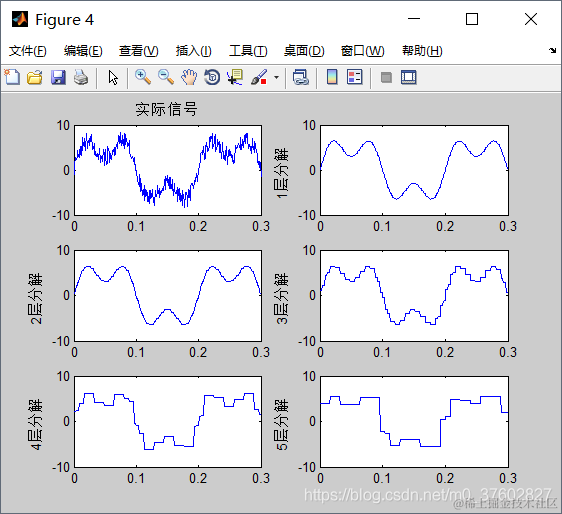Viewport: 562px width, 514px height.
Task: Open a file with folder icon
Action: 35,77
